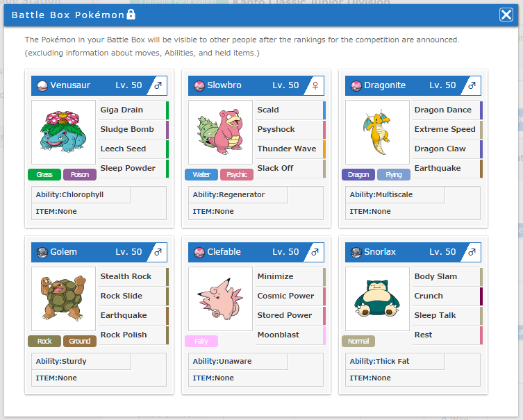This screenshot has width=523, height=420.
Task: Click Snorlax's Normal type badge
Action: pyautogui.click(x=358, y=341)
